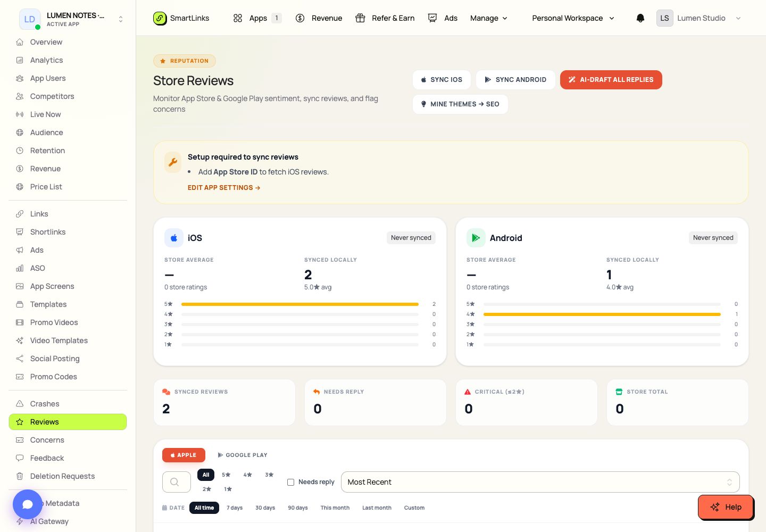The image size is (766, 532).
Task: Click the Promo Codes ticket icon
Action: [20, 377]
